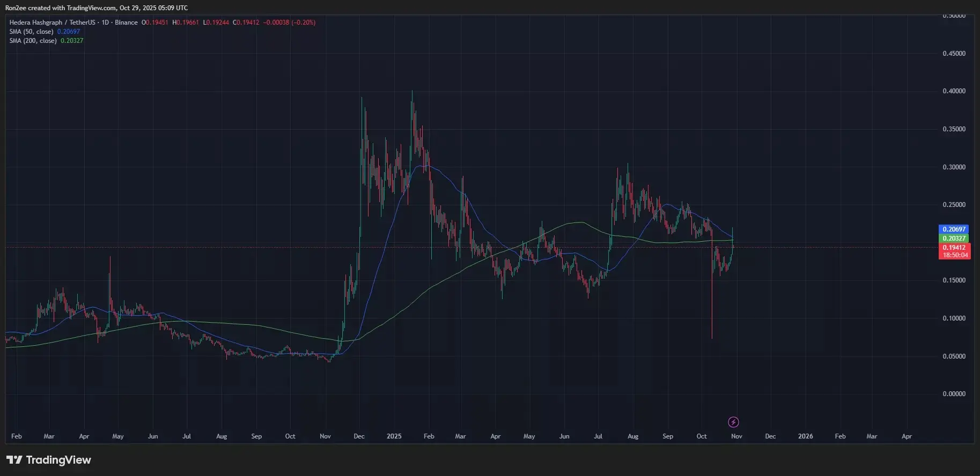Click the red 0.19412 current price tag
The width and height of the screenshot is (980, 476).
coord(954,248)
